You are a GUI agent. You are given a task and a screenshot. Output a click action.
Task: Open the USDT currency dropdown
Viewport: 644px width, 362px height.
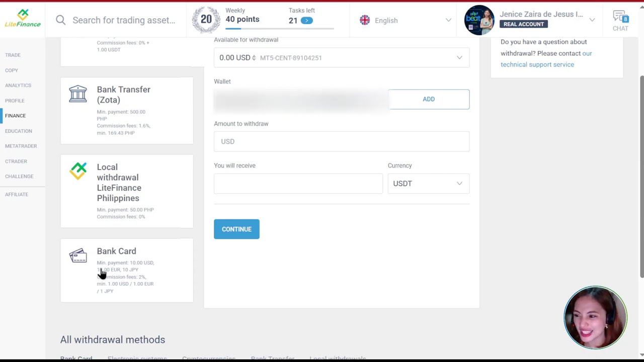pyautogui.click(x=429, y=184)
